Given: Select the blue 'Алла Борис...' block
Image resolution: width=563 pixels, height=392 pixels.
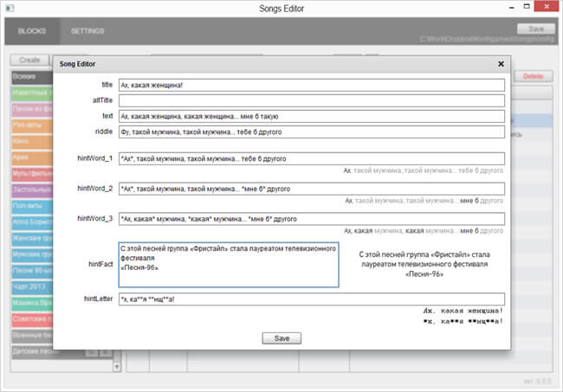Looking at the screenshot, I should tap(32, 222).
